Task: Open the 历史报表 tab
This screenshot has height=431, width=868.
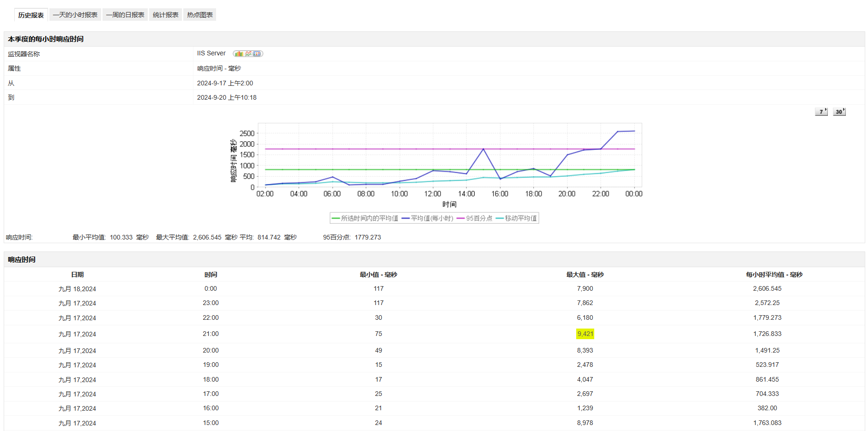Action: [31, 15]
